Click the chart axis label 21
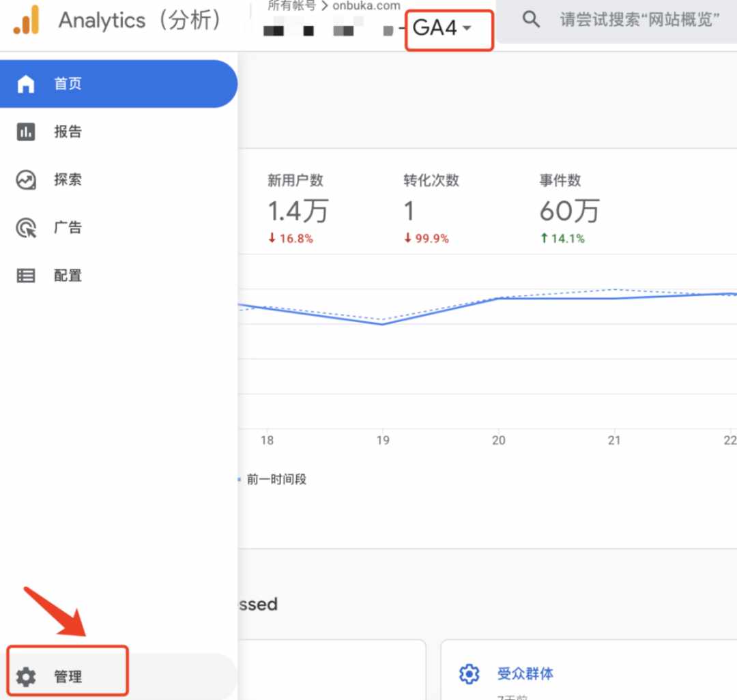This screenshot has width=737, height=700. [x=614, y=440]
